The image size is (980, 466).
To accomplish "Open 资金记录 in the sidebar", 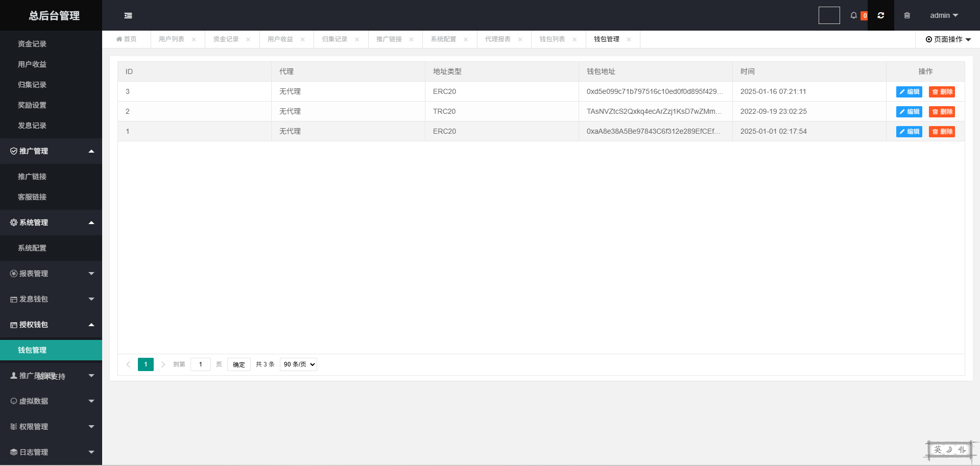I will tap(51, 44).
